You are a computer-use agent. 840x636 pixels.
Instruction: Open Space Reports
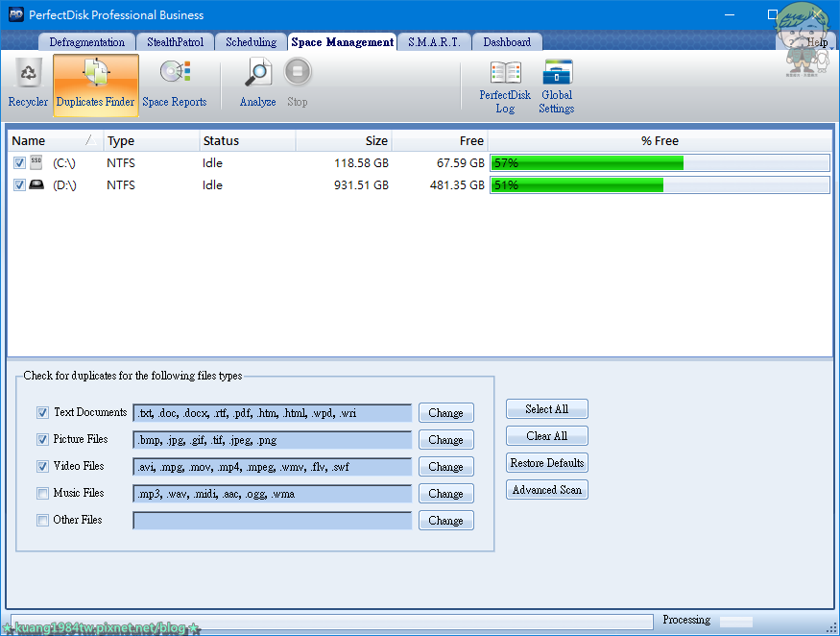tap(174, 85)
